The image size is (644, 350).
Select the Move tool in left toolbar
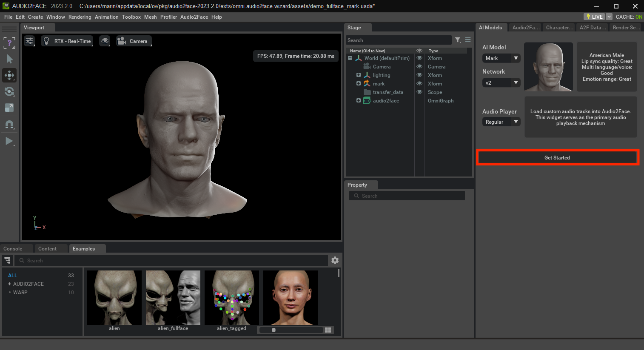point(9,75)
